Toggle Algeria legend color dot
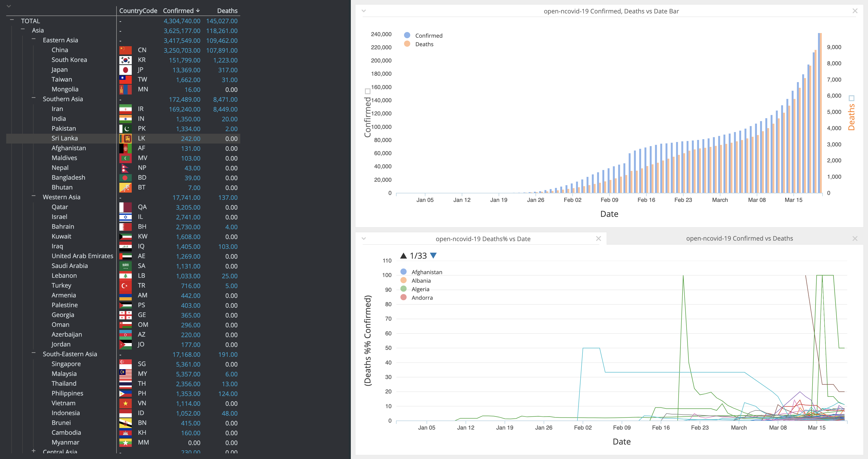 [403, 289]
